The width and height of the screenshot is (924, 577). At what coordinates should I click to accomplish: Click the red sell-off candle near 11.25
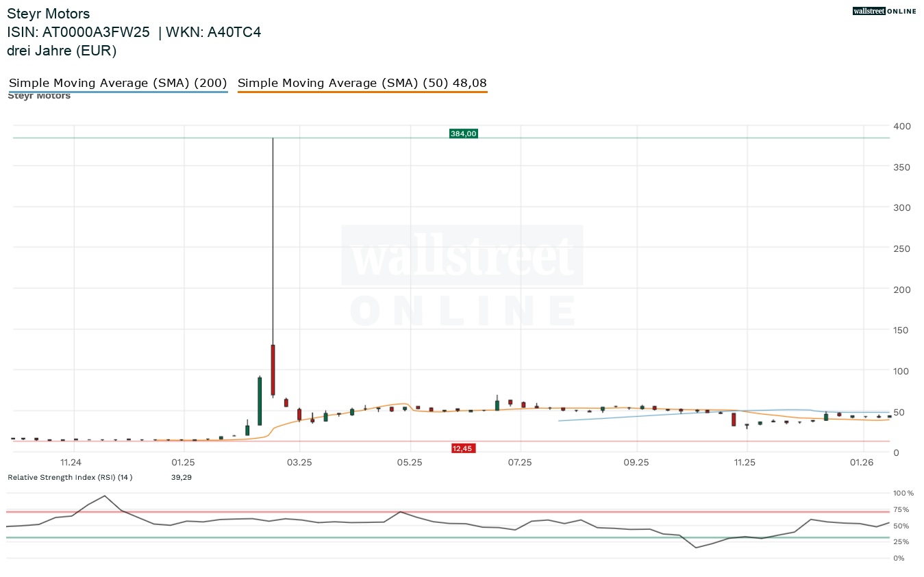[x=734, y=419]
